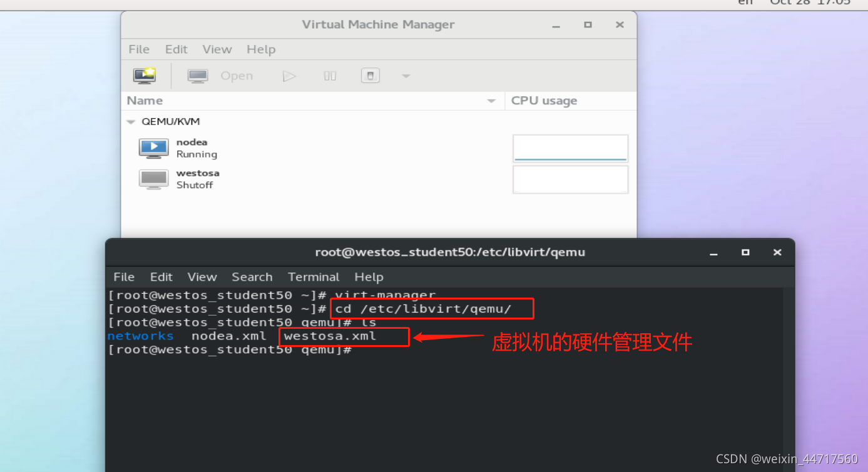Image resolution: width=868 pixels, height=472 pixels.
Task: Click the nodea CPU usage graph
Action: pyautogui.click(x=570, y=148)
